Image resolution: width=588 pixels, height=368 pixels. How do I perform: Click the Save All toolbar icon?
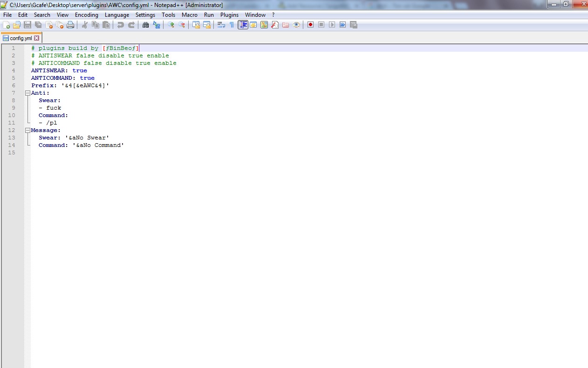[38, 25]
